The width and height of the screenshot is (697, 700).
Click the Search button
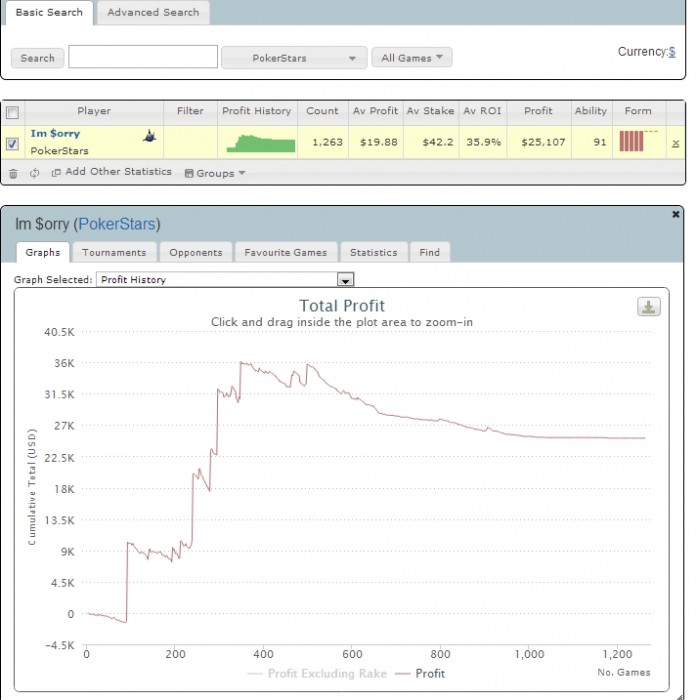(38, 58)
